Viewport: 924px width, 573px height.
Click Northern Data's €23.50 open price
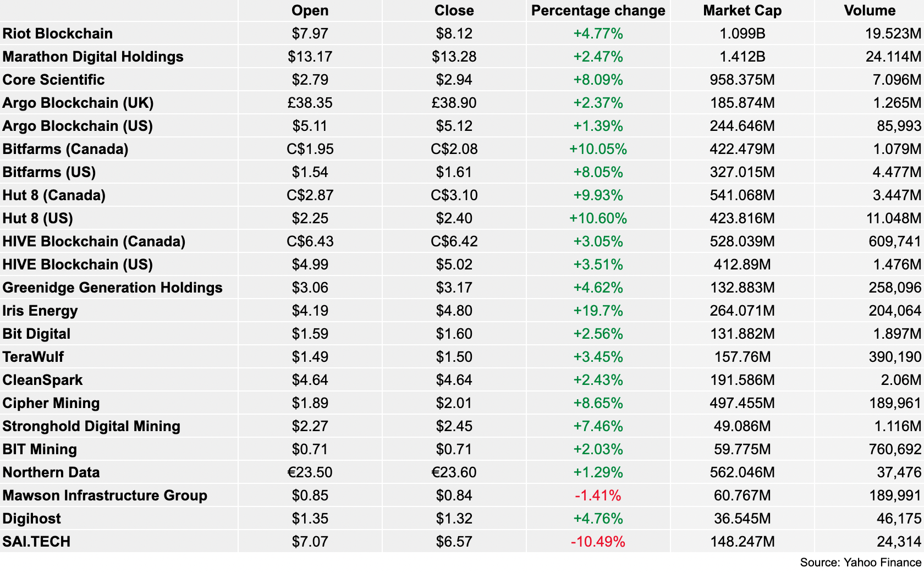coord(310,472)
